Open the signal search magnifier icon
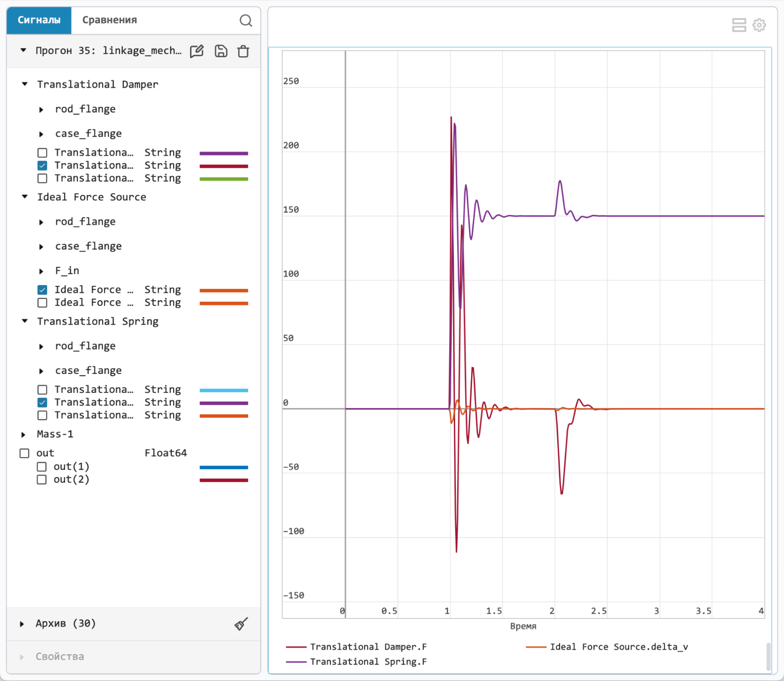784x681 pixels. tap(246, 20)
